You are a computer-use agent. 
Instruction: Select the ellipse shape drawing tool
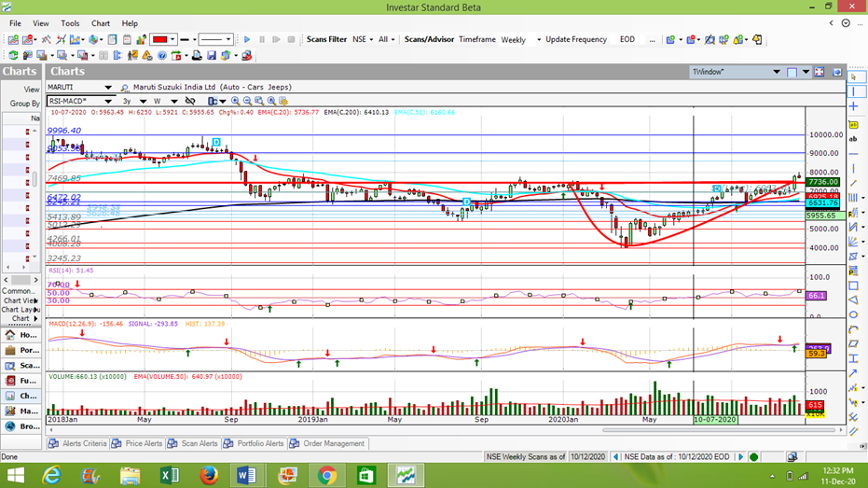(853, 314)
